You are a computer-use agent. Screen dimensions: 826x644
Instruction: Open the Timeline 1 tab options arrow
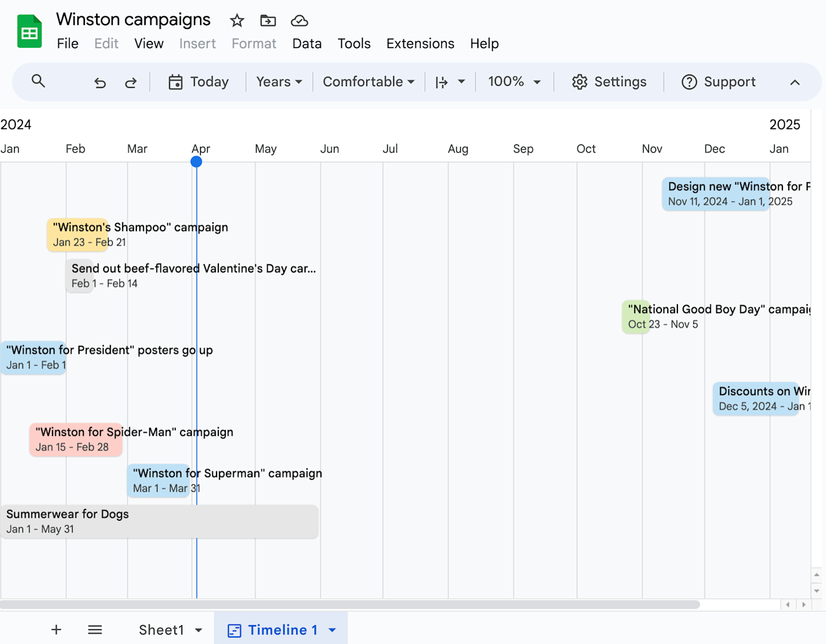click(x=332, y=630)
